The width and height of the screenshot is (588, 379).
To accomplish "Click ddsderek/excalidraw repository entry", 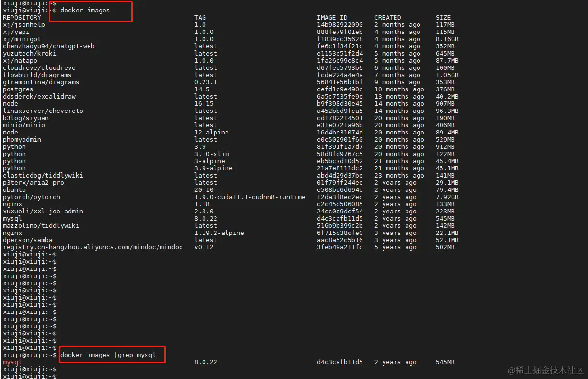I will pos(39,96).
